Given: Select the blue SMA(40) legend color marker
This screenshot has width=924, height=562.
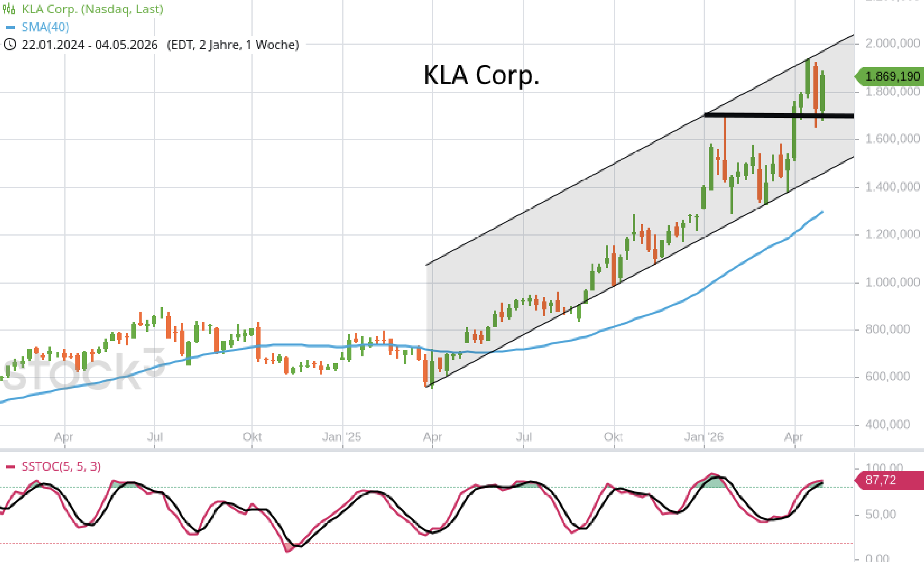Looking at the screenshot, I should pos(11,27).
